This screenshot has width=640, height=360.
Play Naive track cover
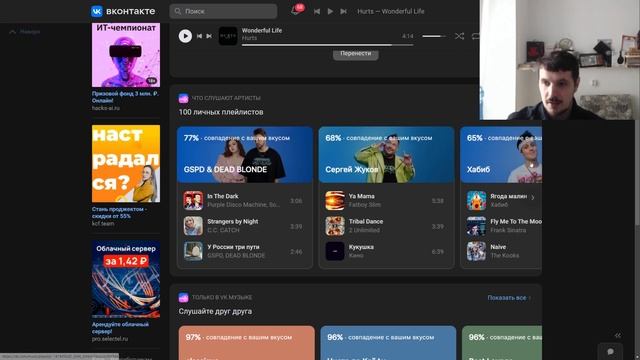point(476,251)
